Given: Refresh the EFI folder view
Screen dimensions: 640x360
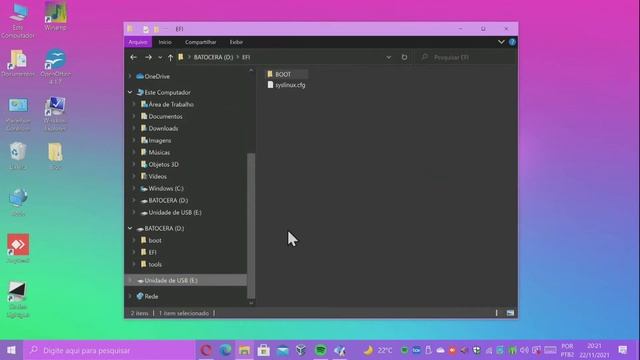Looking at the screenshot, I should point(404,57).
